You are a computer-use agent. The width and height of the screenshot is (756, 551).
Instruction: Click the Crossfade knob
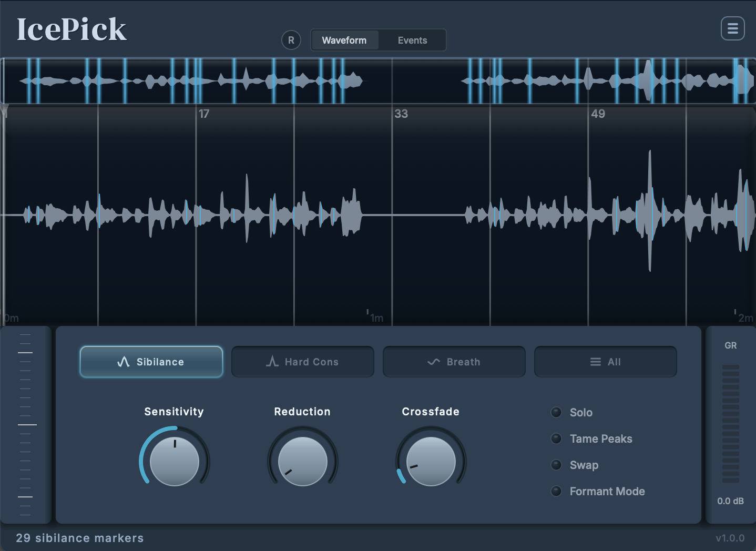point(431,461)
